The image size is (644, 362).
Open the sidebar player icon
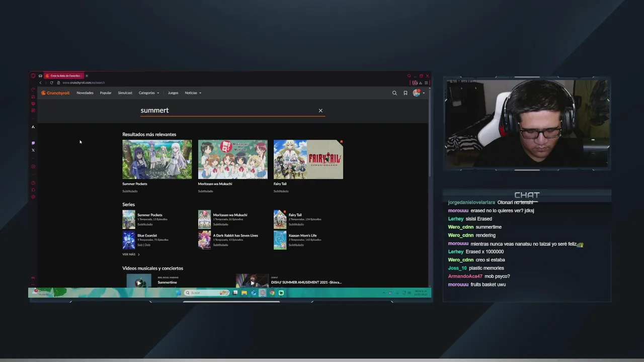[x=33, y=166]
